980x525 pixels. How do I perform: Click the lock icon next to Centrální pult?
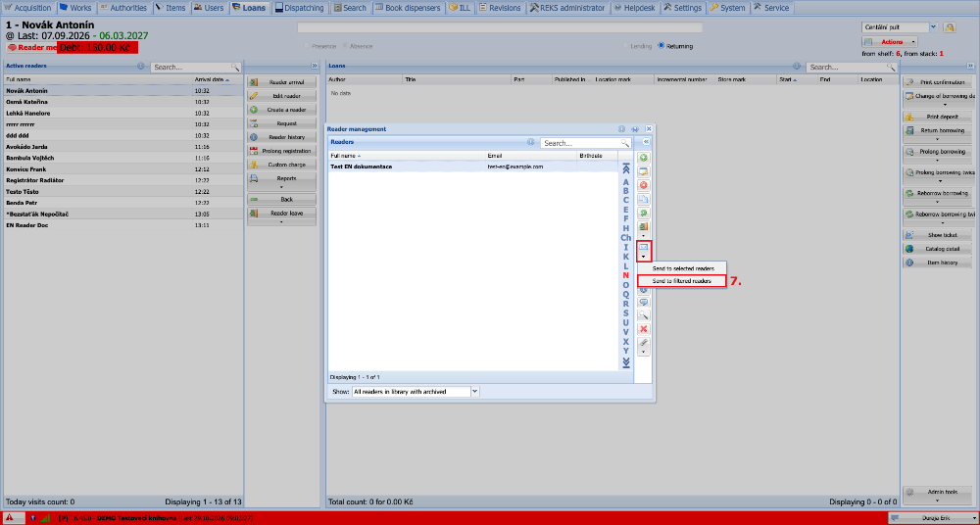pos(950,27)
